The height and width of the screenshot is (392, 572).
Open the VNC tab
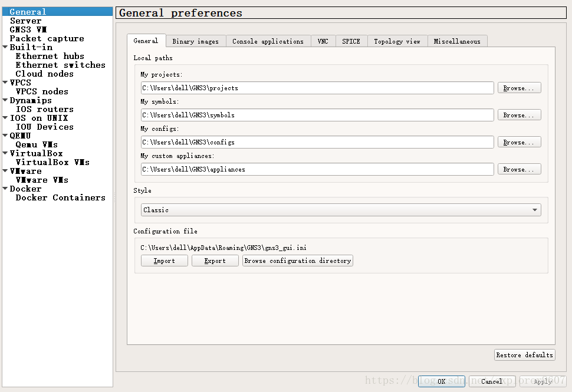coord(323,42)
